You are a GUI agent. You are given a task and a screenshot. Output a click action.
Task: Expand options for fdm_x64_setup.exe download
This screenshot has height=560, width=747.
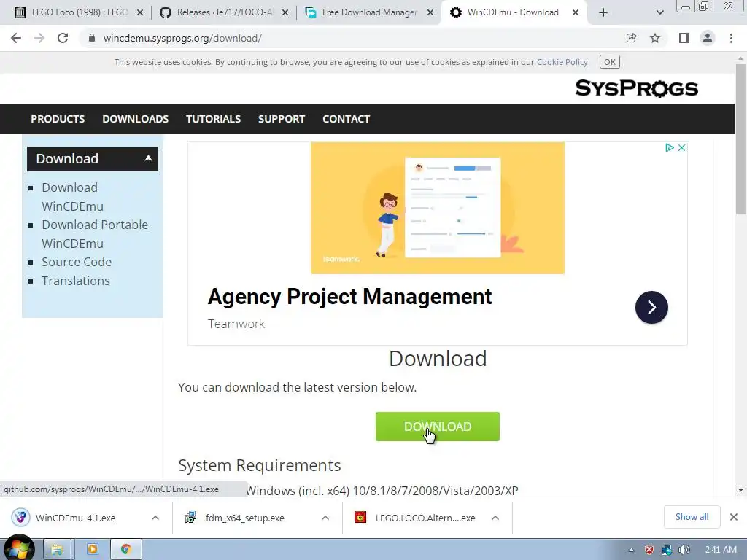coord(325,518)
